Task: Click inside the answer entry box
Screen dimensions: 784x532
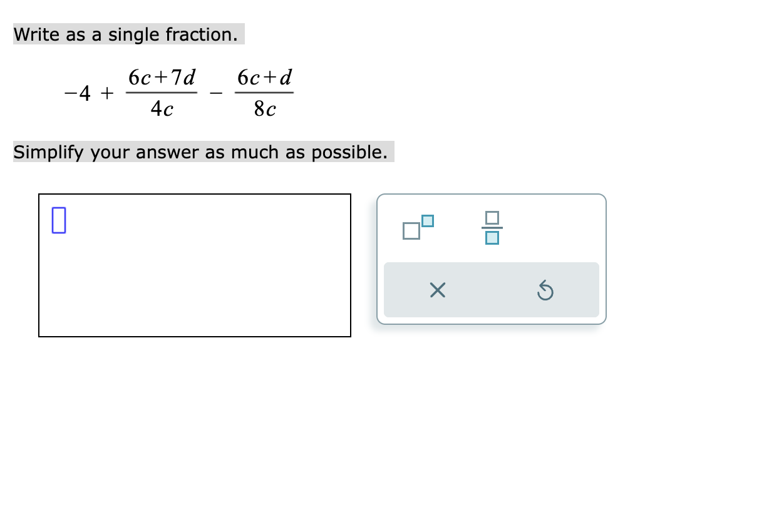Action: click(194, 265)
